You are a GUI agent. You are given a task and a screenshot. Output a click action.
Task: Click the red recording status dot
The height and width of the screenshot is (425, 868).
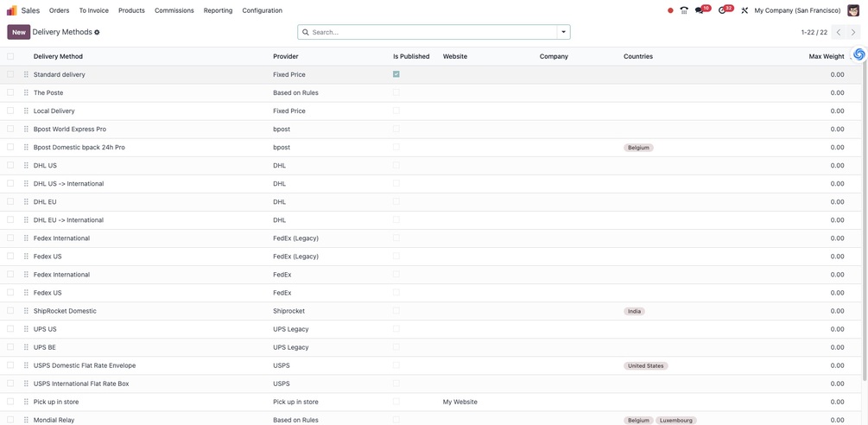(670, 10)
